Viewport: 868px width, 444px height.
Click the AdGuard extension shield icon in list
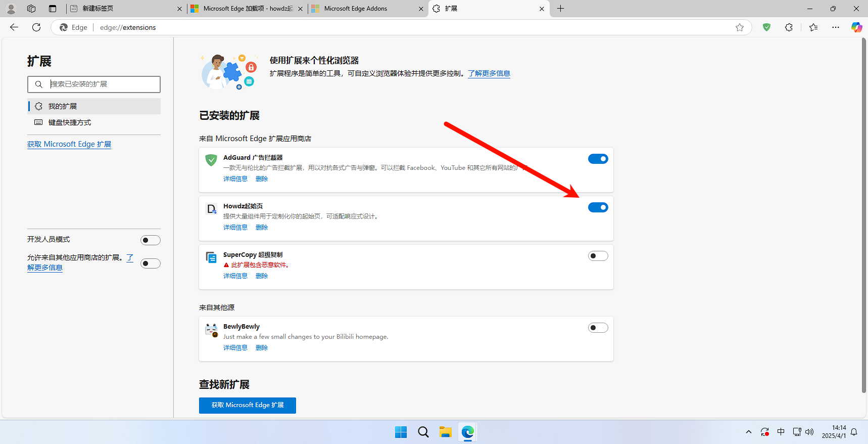211,160
